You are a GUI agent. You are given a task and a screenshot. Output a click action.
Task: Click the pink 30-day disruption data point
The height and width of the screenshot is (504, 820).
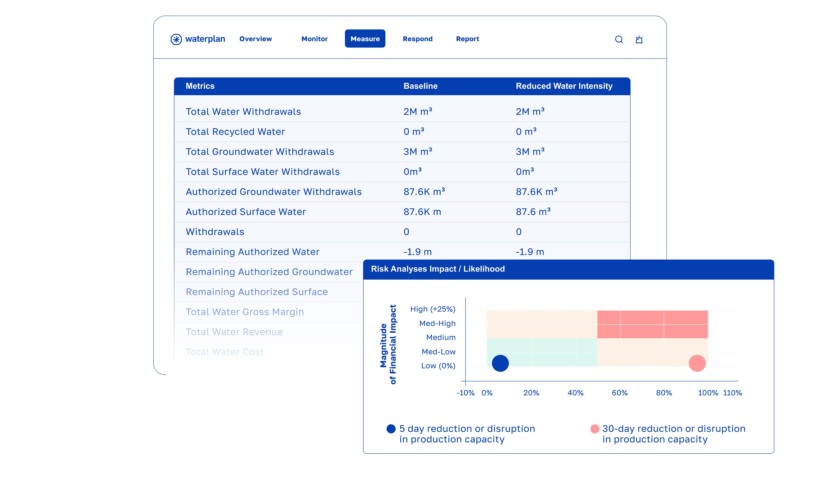click(697, 363)
